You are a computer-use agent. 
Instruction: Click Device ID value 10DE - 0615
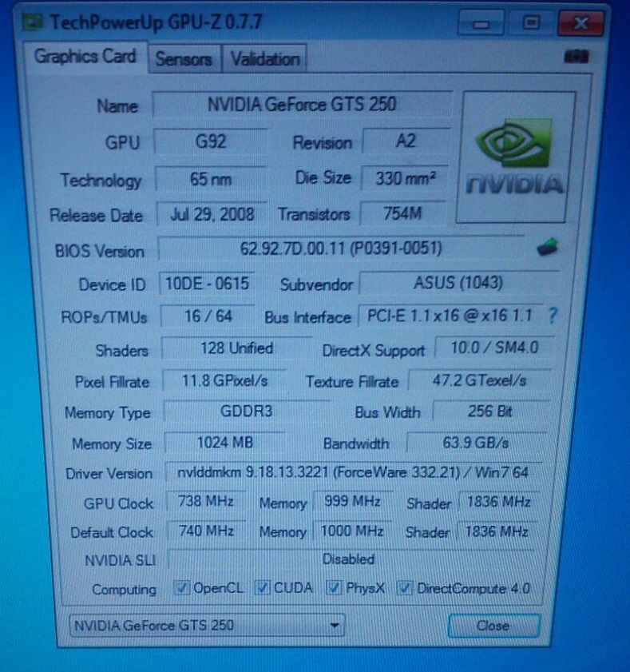point(208,284)
